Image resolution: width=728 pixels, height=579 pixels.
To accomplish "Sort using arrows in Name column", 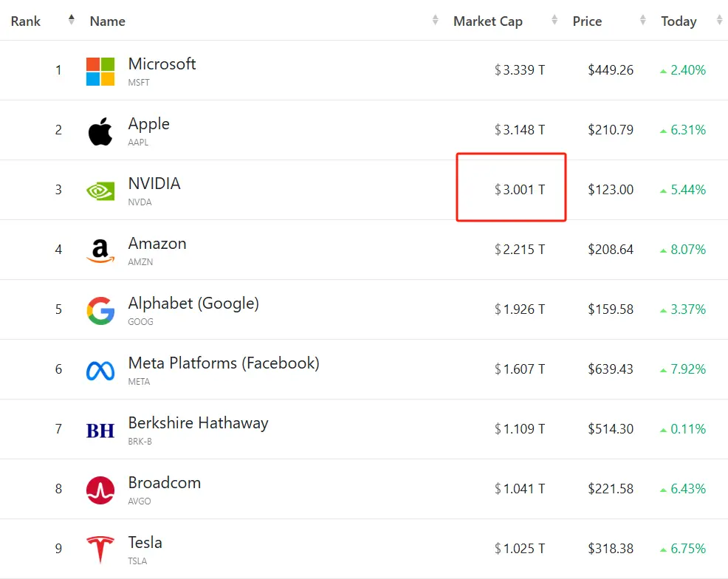I will pyautogui.click(x=435, y=20).
